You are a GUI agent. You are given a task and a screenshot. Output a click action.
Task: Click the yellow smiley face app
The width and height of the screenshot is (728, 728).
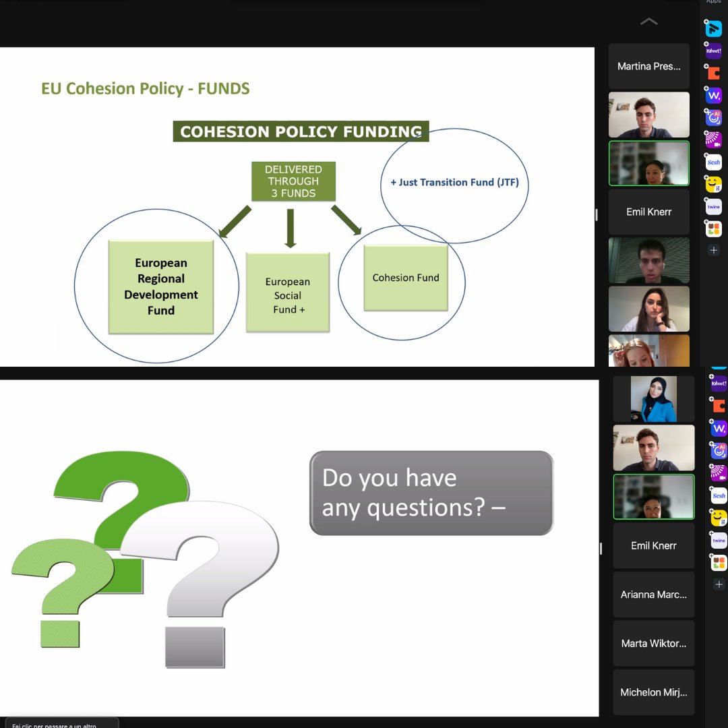click(713, 184)
